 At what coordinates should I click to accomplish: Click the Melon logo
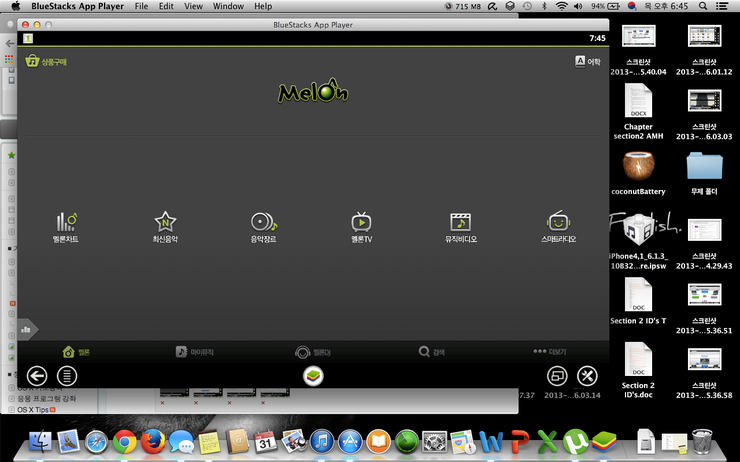313,91
